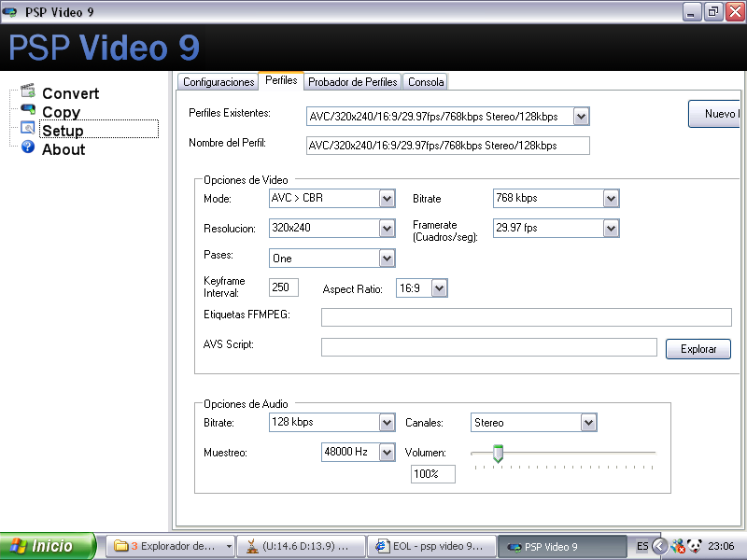Screen dimensions: 747x560
Task: Expand the Resolucion 320x240 dropdown
Action: point(387,229)
